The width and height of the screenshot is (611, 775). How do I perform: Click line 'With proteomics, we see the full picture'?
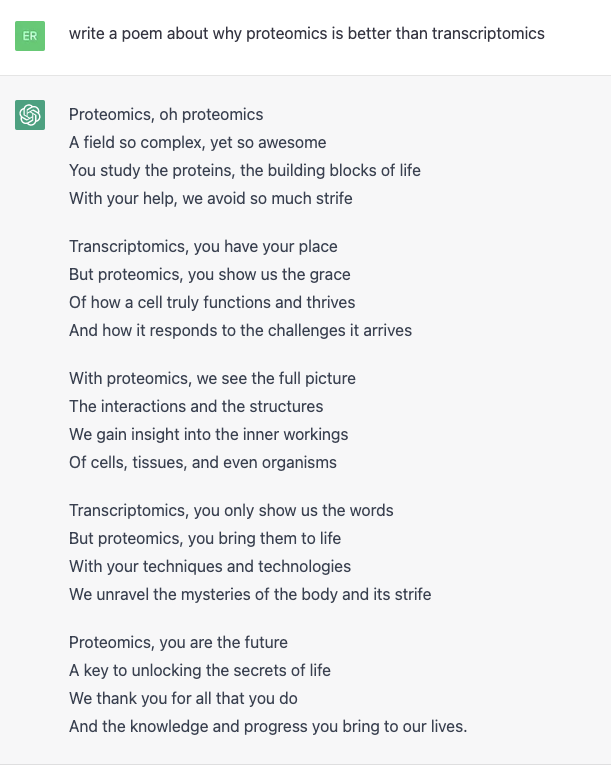[x=213, y=378]
